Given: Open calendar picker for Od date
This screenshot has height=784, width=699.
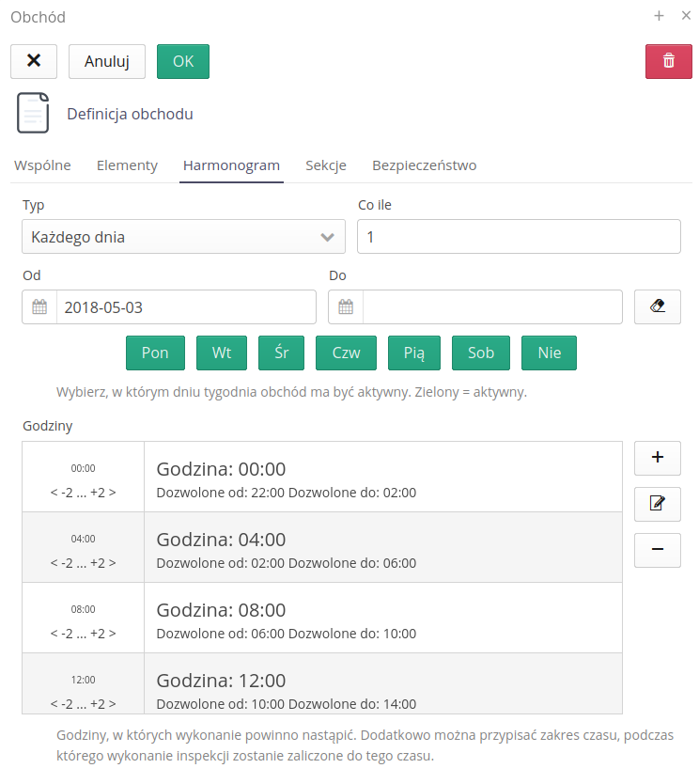Looking at the screenshot, I should click(39, 307).
